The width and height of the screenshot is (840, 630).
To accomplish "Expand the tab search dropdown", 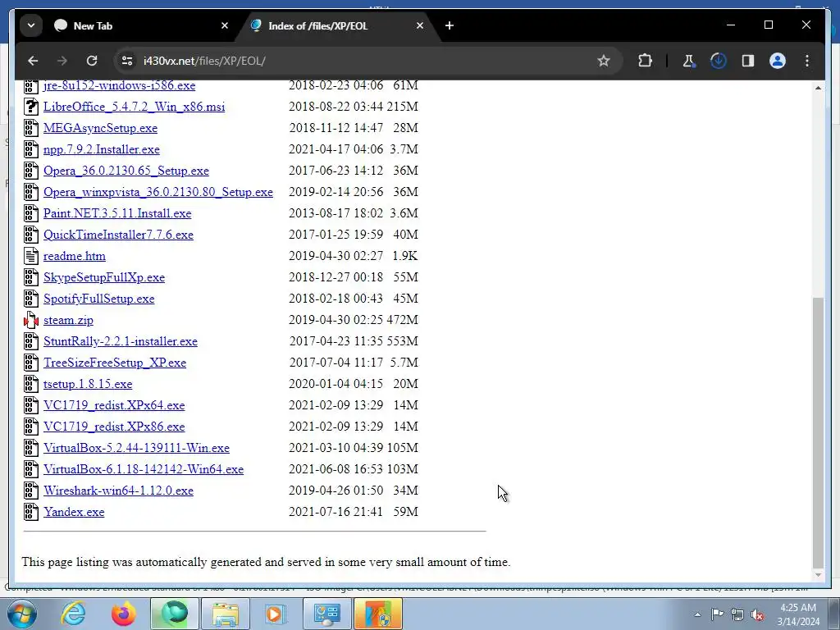I will coord(31,25).
